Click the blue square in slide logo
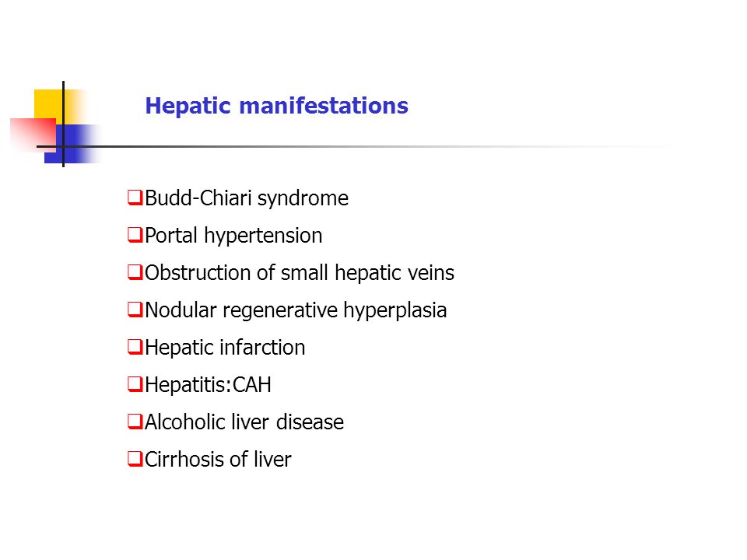 point(72,144)
